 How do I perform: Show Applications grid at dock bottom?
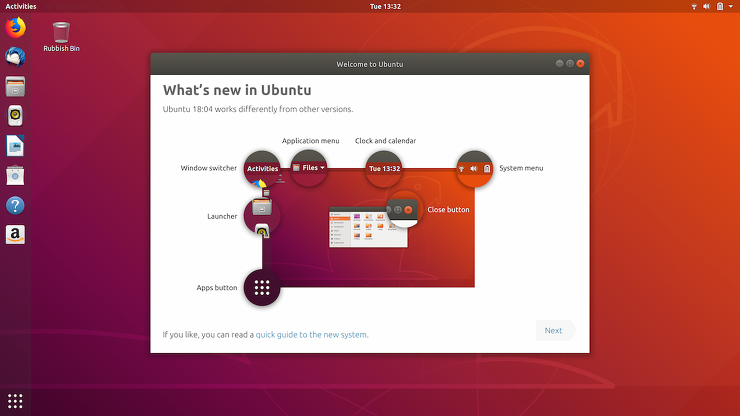pyautogui.click(x=15, y=401)
